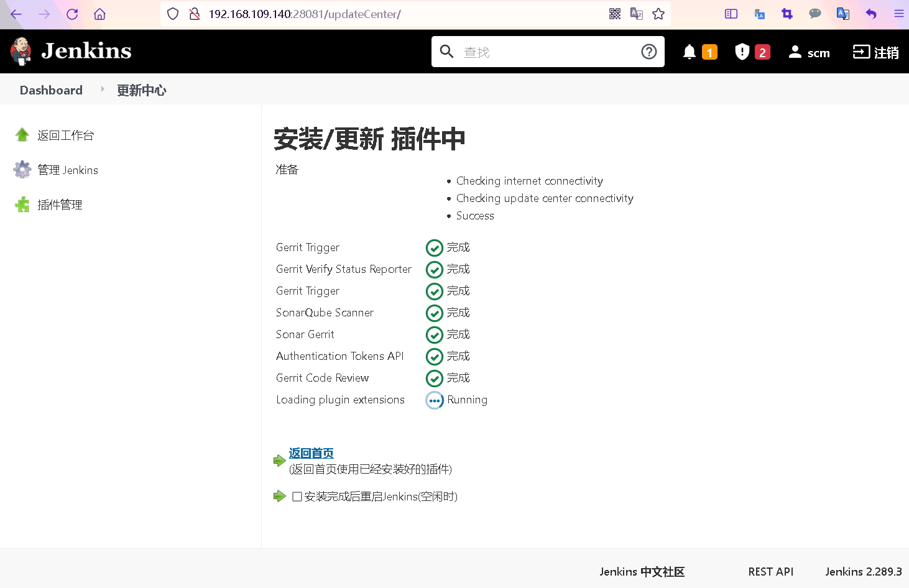Click the Jenkins title text in header
Screen dimensions: 909x588
pyautogui.click(x=86, y=51)
